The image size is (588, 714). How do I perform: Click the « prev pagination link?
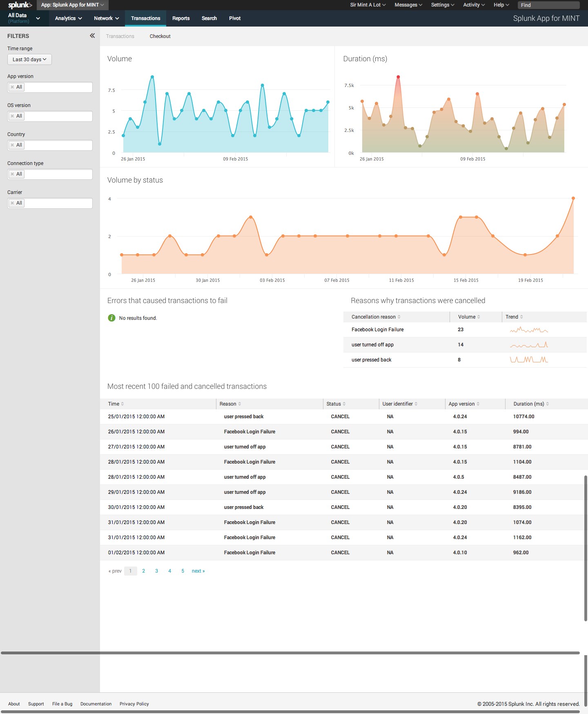coord(115,571)
